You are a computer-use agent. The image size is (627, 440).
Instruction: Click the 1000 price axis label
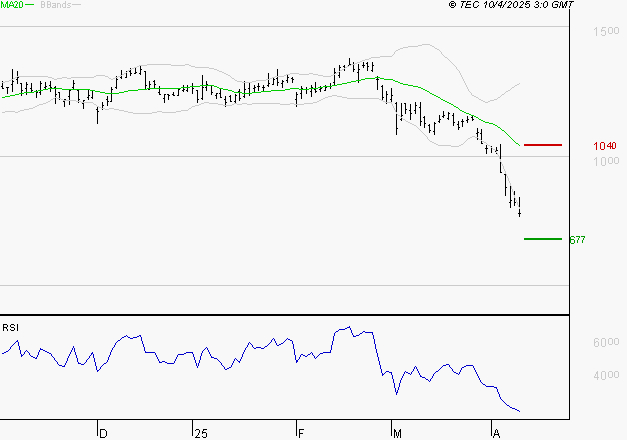[x=604, y=161]
